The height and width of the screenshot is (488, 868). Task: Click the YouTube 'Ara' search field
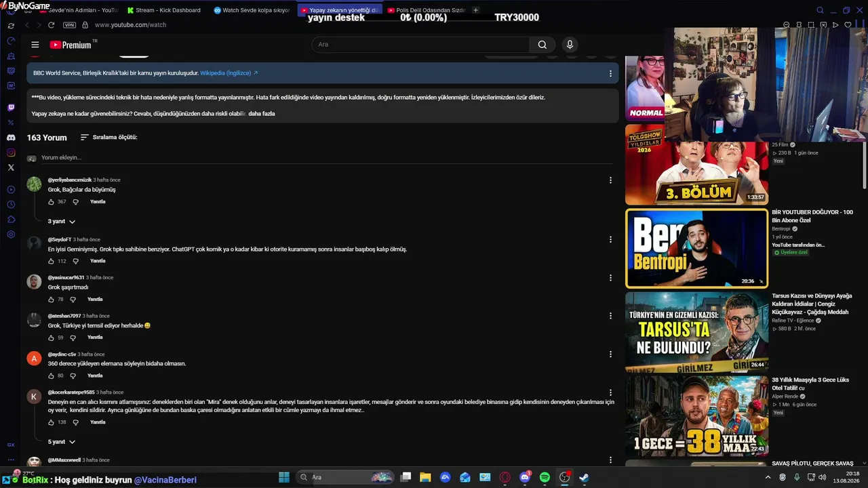click(420, 45)
